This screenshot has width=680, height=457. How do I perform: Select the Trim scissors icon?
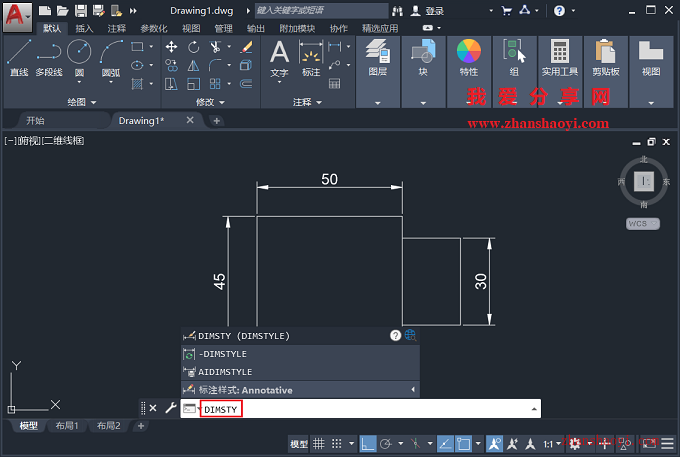[215, 47]
